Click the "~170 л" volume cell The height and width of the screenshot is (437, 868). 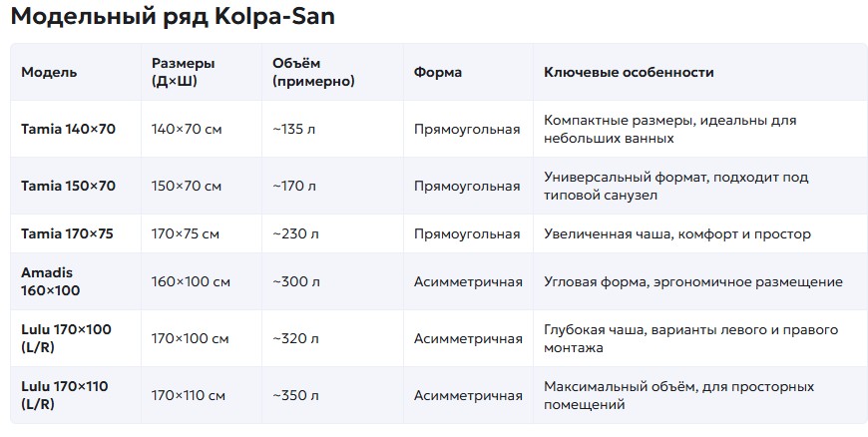[x=295, y=187]
